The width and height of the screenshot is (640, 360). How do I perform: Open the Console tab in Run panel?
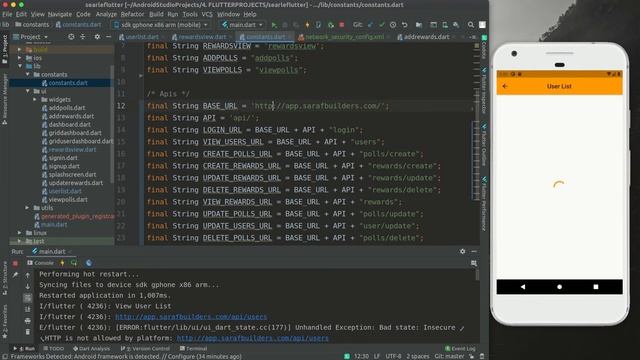[x=40, y=263]
